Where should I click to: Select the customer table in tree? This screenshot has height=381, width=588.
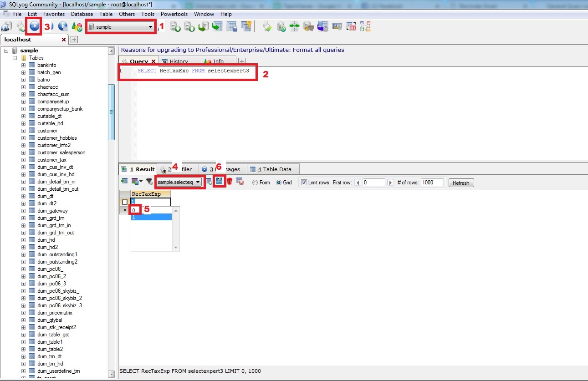pyautogui.click(x=47, y=131)
